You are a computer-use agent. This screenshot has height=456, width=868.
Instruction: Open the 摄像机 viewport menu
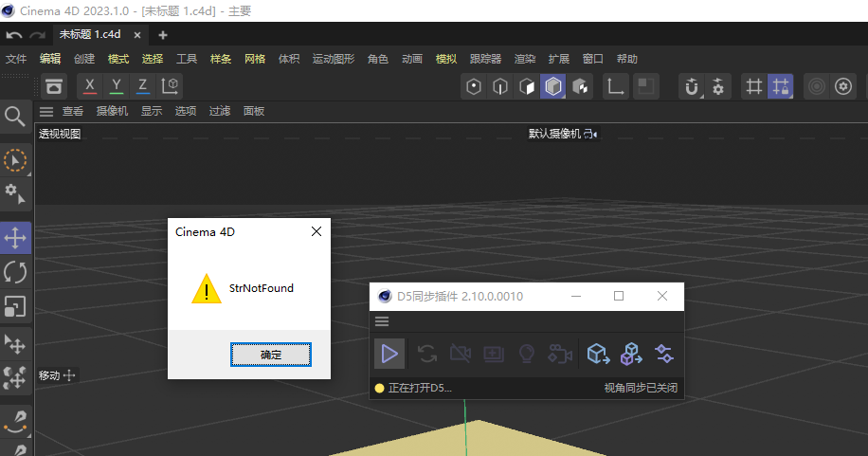click(x=112, y=111)
